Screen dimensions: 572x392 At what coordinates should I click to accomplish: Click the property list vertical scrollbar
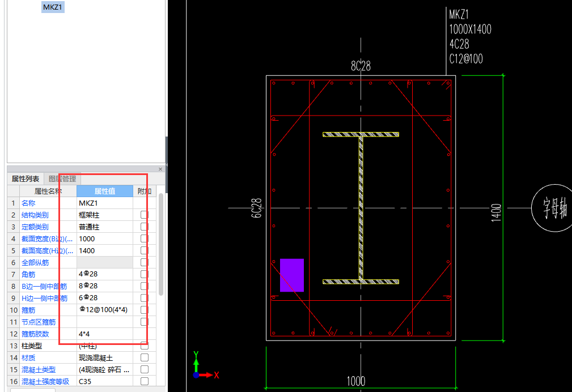coord(161,244)
